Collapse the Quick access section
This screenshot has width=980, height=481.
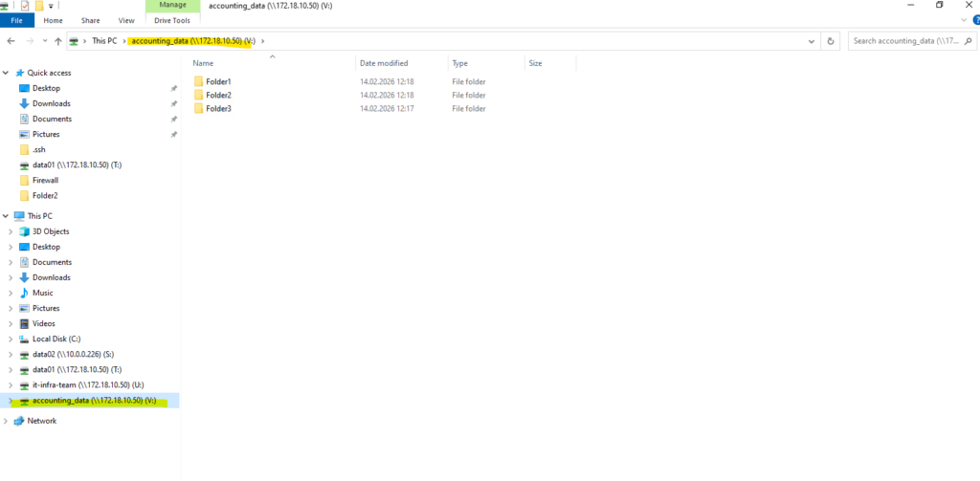[x=7, y=73]
